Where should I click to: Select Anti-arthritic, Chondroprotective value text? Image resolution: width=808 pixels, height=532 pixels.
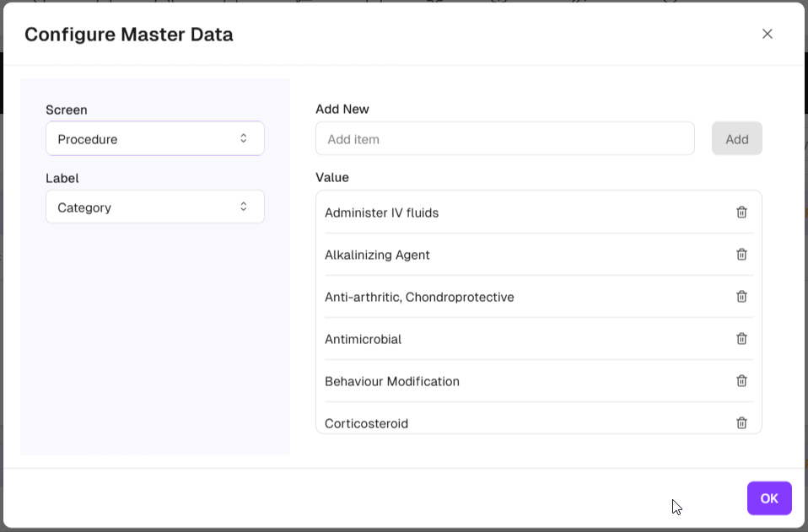point(419,298)
